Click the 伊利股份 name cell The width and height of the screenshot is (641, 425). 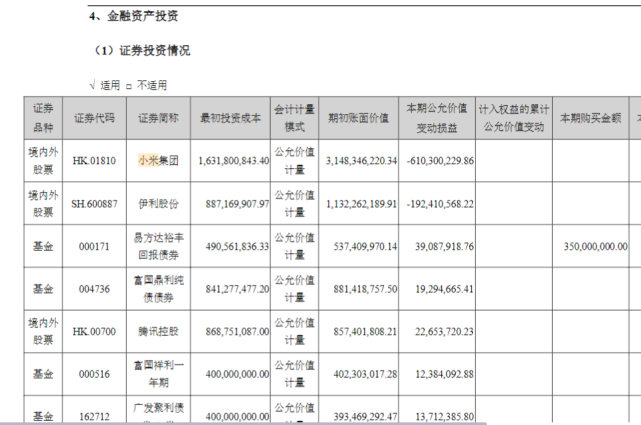[x=158, y=204]
